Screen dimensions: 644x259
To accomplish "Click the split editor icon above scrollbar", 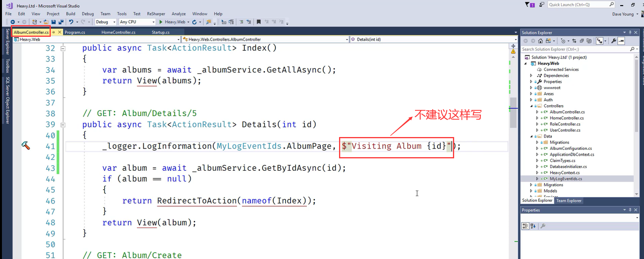I will [513, 46].
